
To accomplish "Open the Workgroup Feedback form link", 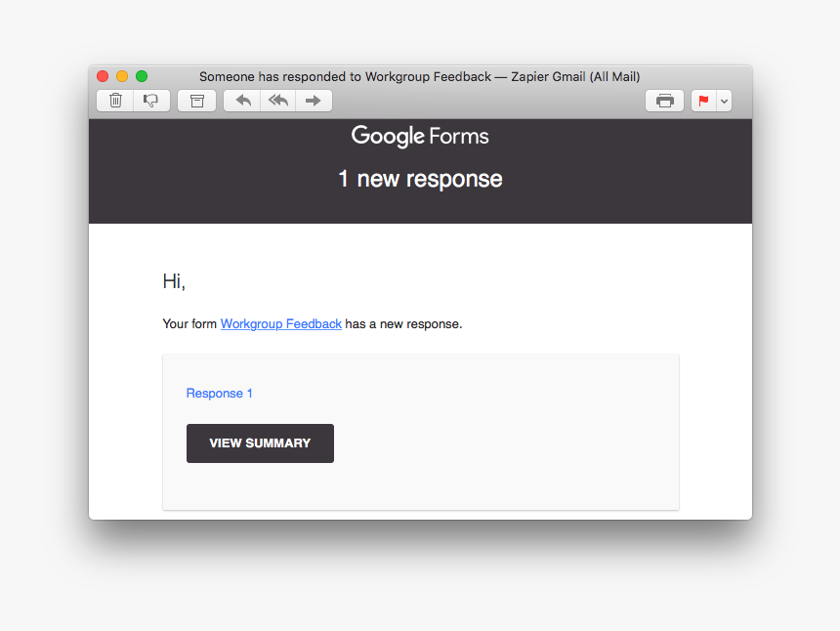I will click(280, 324).
